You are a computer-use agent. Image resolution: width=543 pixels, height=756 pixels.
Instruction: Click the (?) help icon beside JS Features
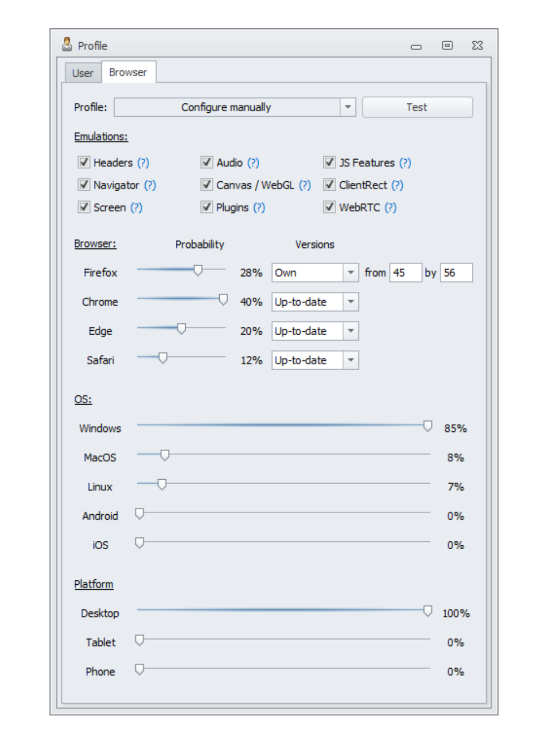[x=405, y=163]
